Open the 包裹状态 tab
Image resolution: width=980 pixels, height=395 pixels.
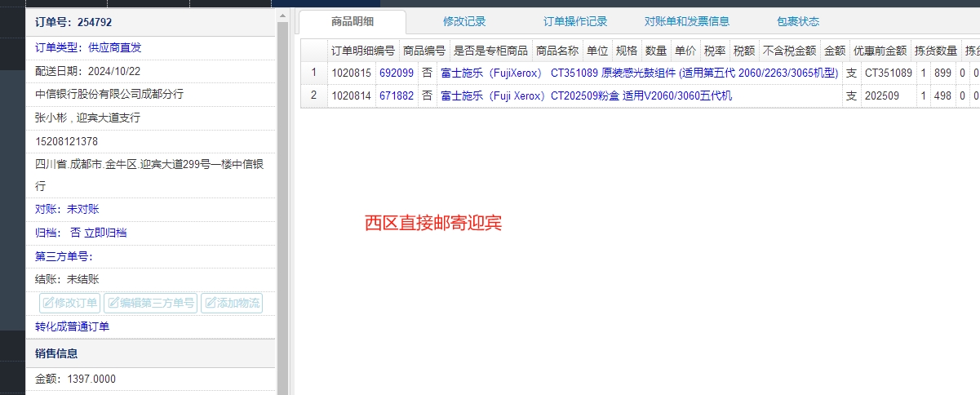[798, 21]
